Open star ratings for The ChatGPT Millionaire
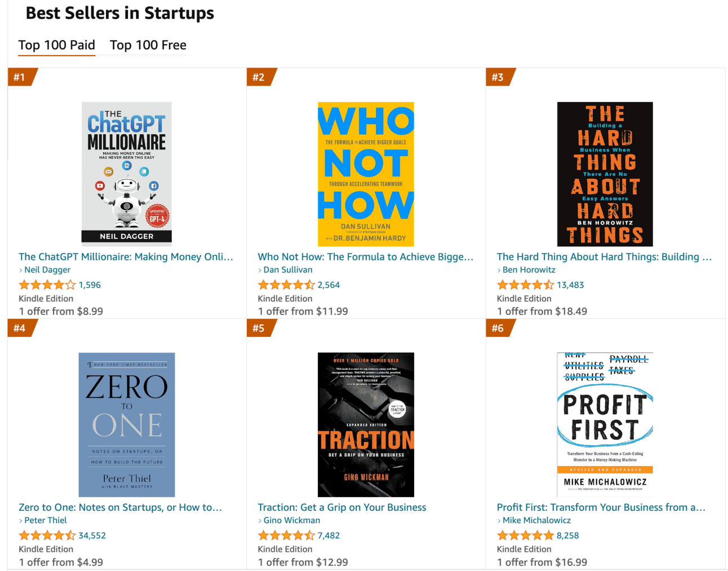Screen dimensions: 728x571 pos(47,285)
